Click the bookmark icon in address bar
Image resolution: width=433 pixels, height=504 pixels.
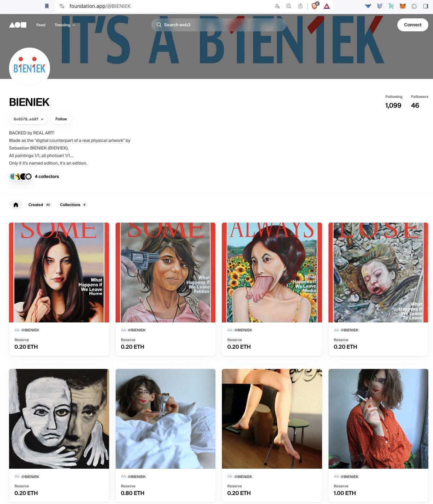pos(47,6)
